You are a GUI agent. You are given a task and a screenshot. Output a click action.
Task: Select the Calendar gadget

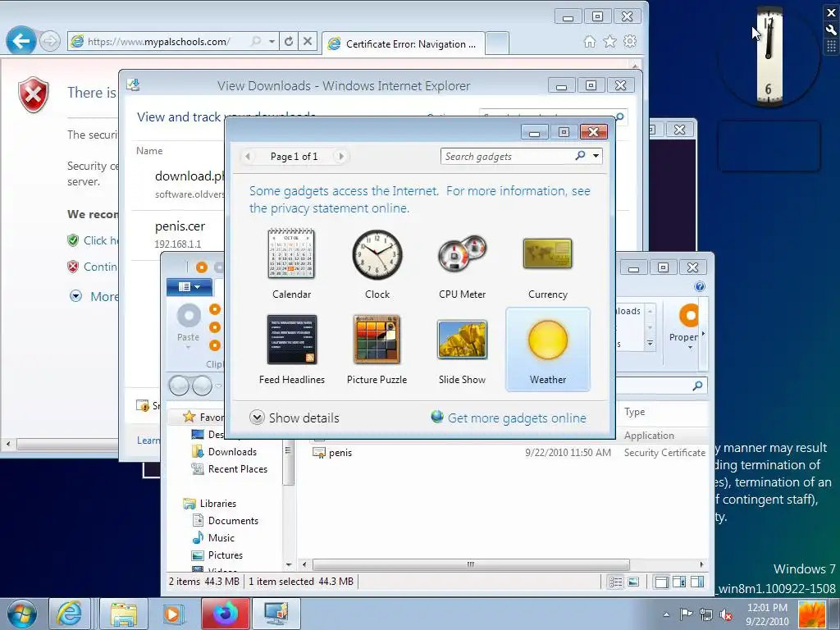291,263
